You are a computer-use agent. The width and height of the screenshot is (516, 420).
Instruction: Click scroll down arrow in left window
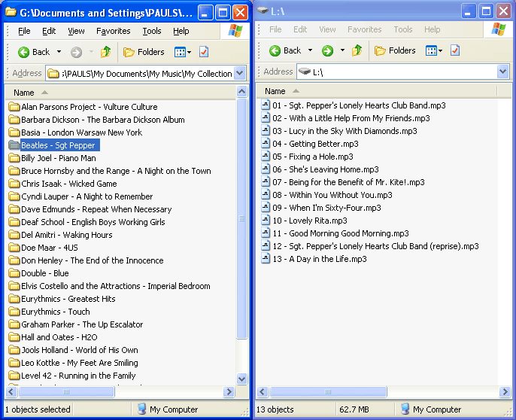pyautogui.click(x=242, y=379)
